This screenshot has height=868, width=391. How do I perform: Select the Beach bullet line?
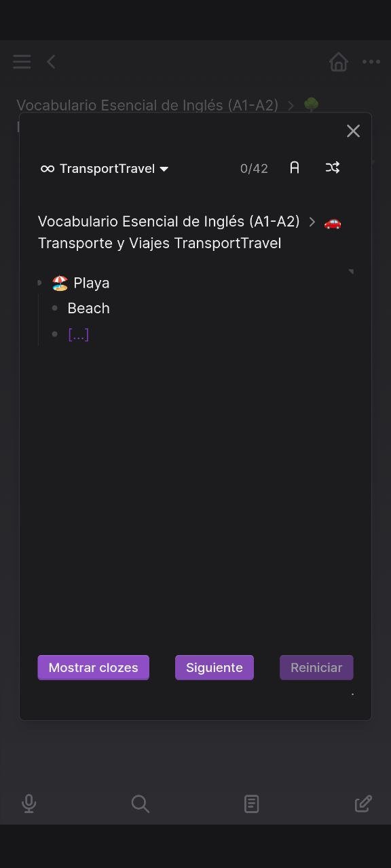tap(89, 309)
